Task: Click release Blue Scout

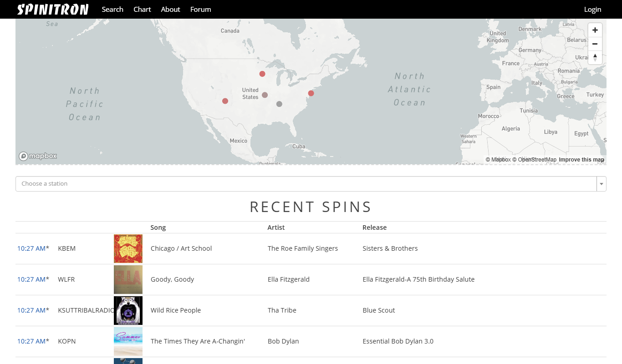Action: coord(379,310)
